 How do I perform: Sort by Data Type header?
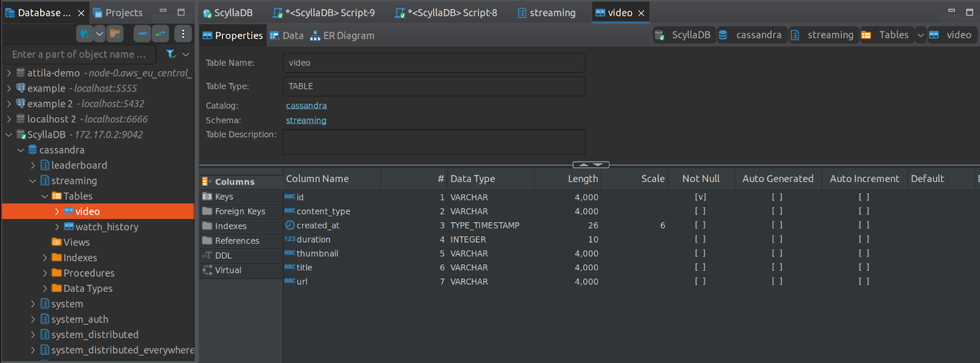coord(491,178)
